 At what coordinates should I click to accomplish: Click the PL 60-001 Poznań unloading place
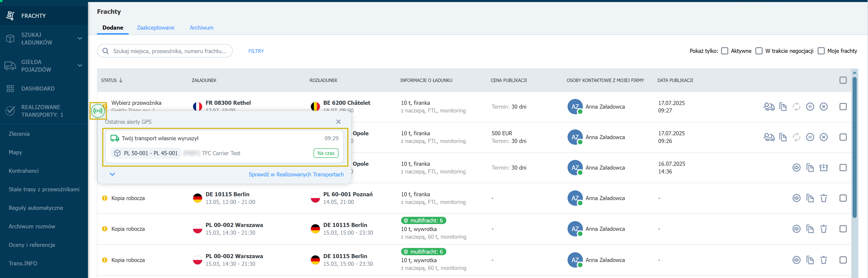pos(348,194)
